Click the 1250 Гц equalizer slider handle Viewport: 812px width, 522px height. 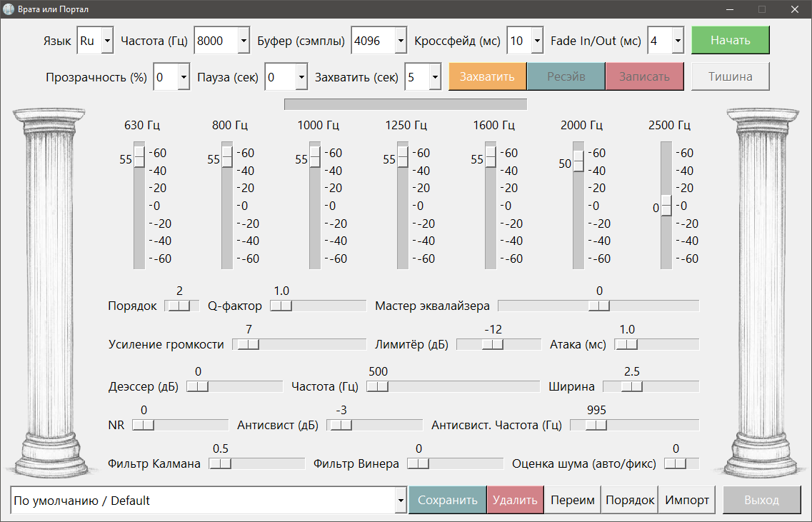(x=403, y=157)
